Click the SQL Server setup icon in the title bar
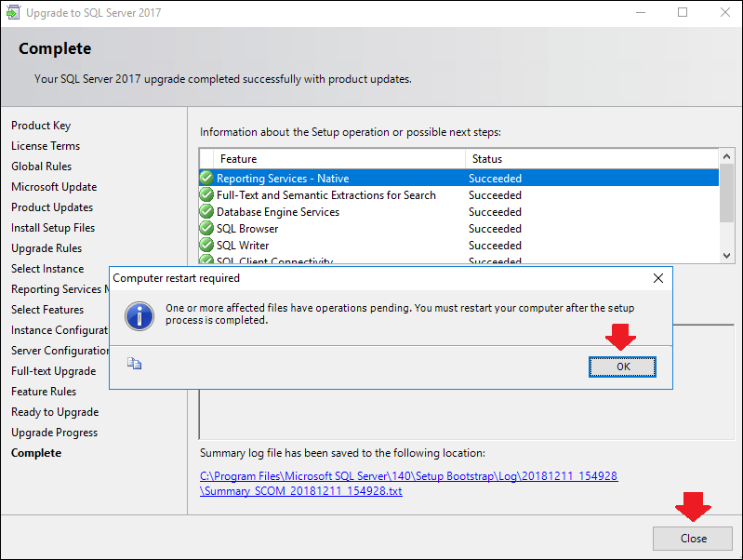Viewport: 743px width, 560px height. pos(13,13)
